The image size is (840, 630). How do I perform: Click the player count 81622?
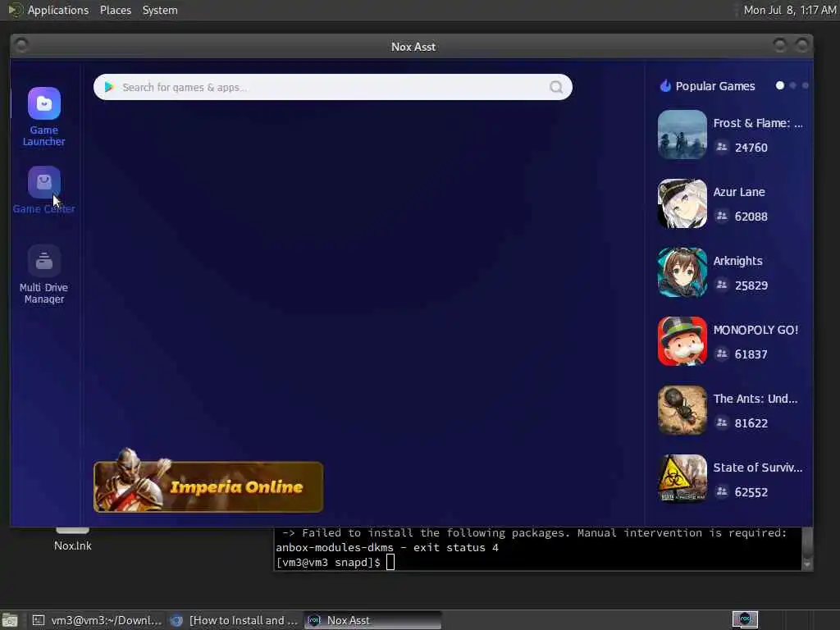(751, 423)
